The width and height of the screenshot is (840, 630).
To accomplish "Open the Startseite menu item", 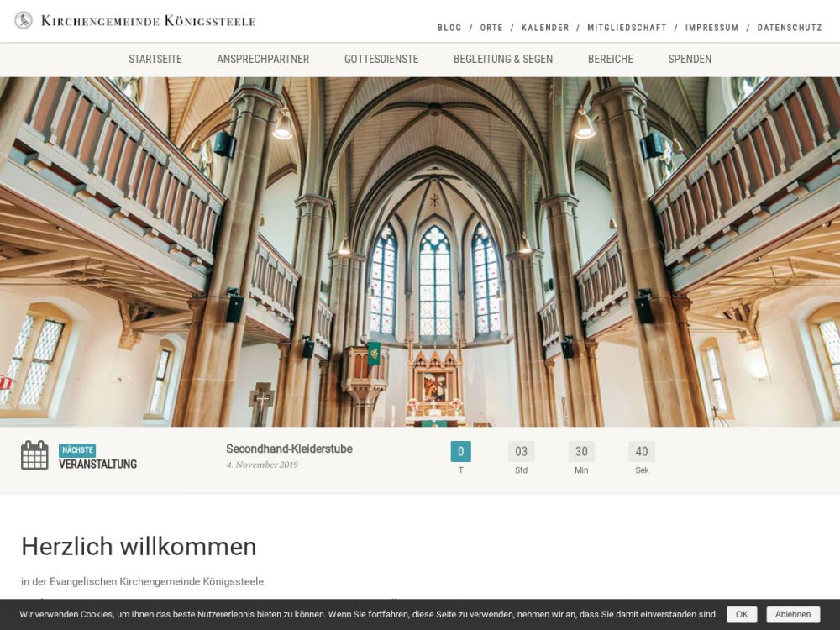I will point(155,59).
